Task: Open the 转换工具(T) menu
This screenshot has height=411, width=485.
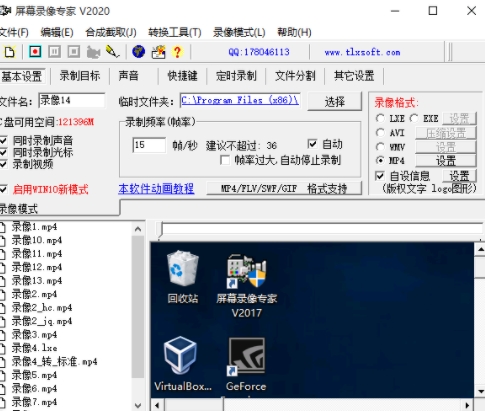Action: click(x=175, y=32)
